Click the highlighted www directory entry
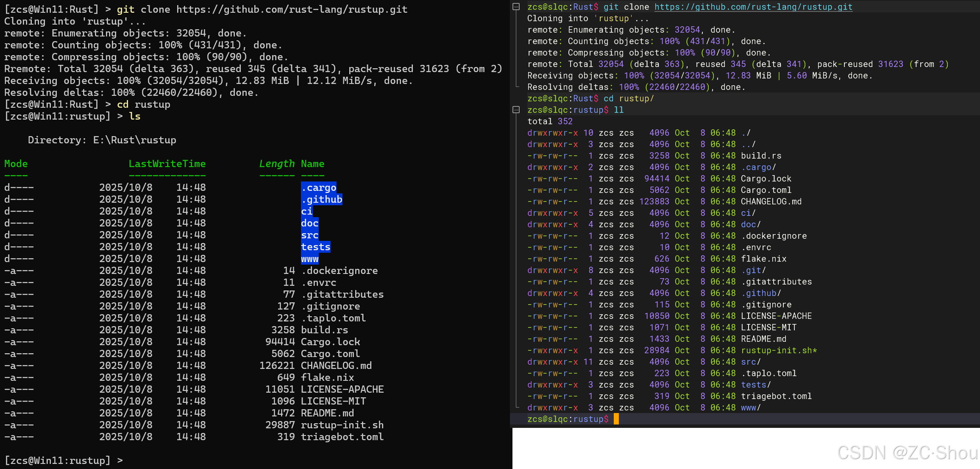 pyautogui.click(x=310, y=259)
